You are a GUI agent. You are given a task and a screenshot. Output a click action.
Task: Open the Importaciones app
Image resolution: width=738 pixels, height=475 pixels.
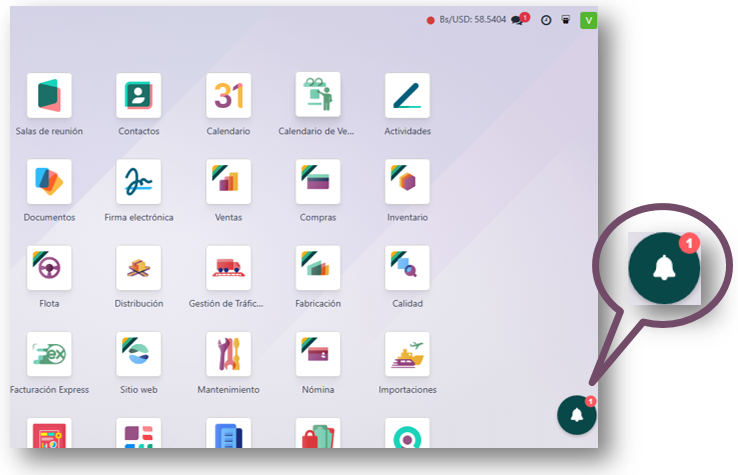point(407,354)
